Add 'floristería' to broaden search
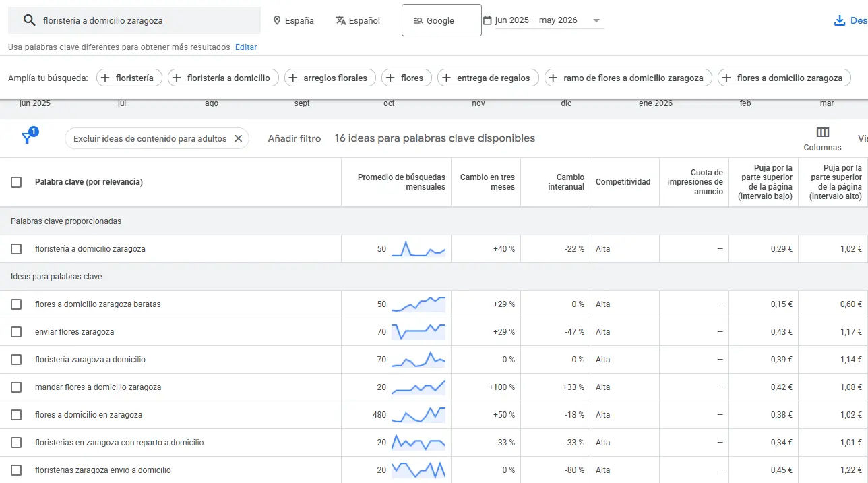This screenshot has width=868, height=483. pyautogui.click(x=129, y=78)
